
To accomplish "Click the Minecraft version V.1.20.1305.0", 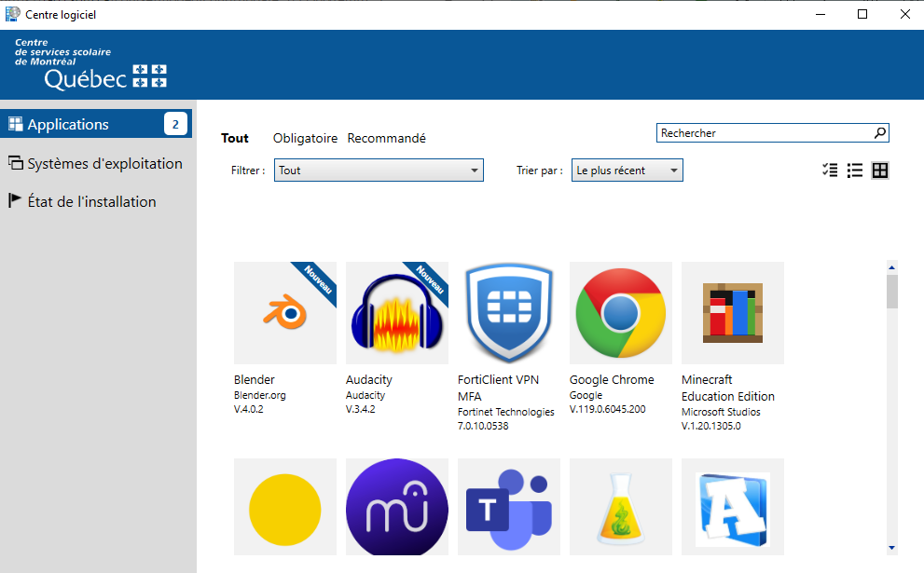I will coord(711,426).
